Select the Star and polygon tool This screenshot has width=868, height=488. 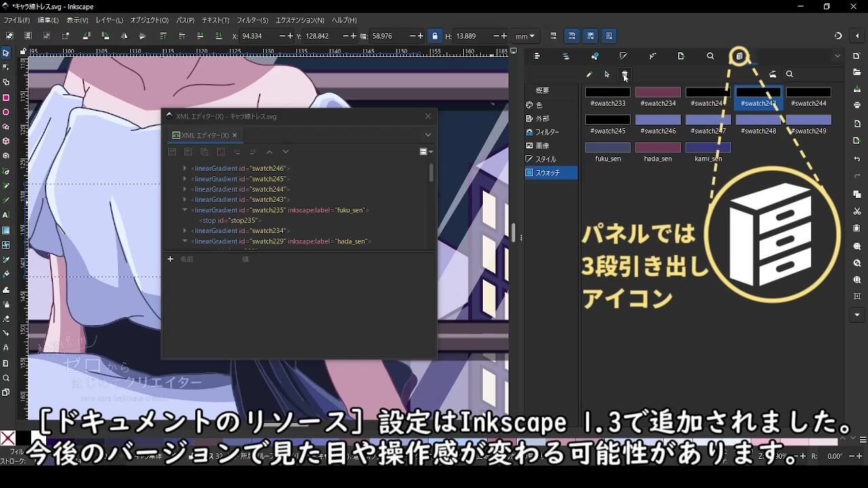coord(5,127)
